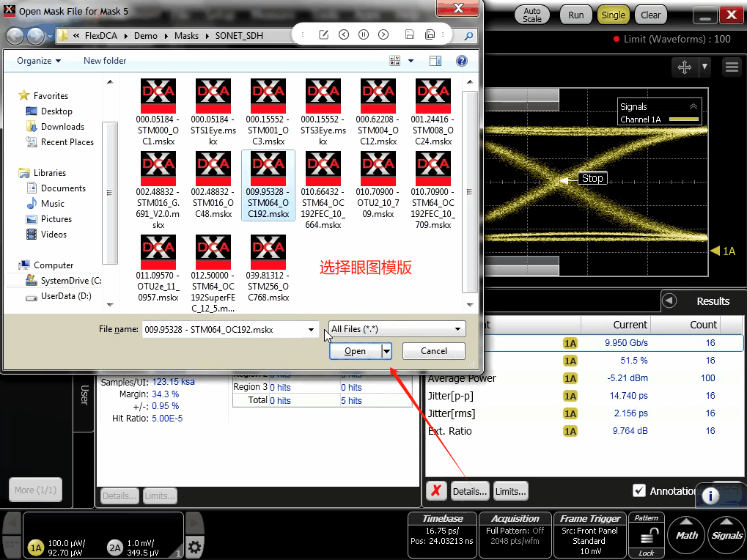Select the 039.81312 STM256_OC768 mask file
Viewport: 747px width, 560px height.
pyautogui.click(x=268, y=270)
